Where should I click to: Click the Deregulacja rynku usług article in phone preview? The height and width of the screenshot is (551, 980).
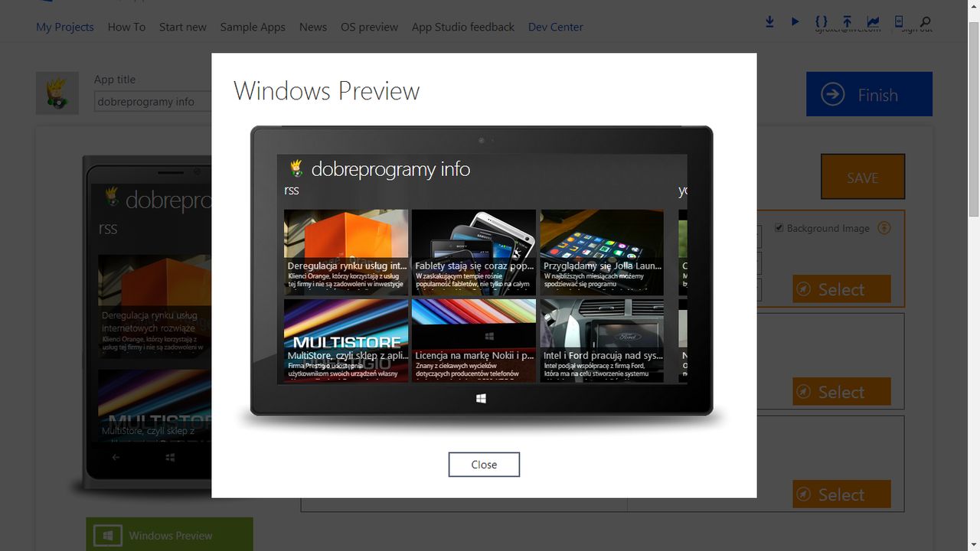pos(155,306)
